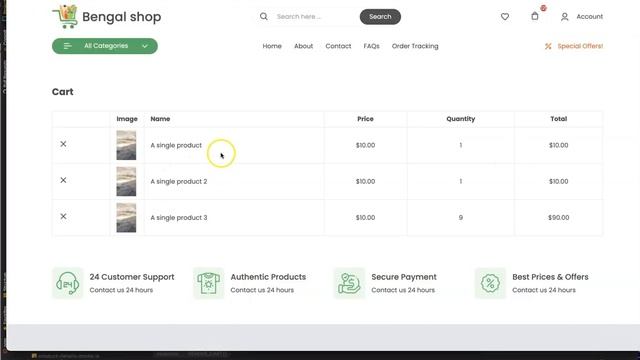640x360 pixels.
Task: Remove 'A single product 3' with the X
Action: (x=63, y=216)
